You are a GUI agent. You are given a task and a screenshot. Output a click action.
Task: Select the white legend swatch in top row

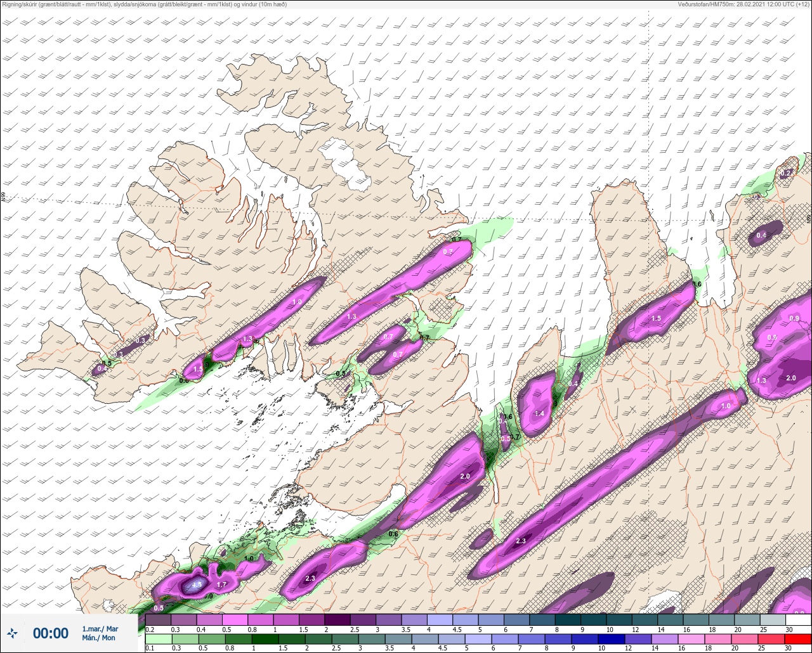click(x=798, y=619)
